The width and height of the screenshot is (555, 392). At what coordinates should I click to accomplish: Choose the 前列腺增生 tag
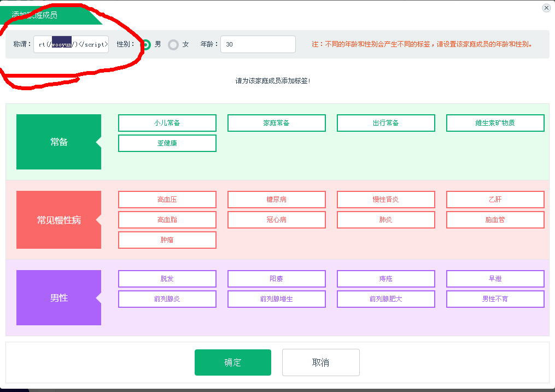pos(277,299)
